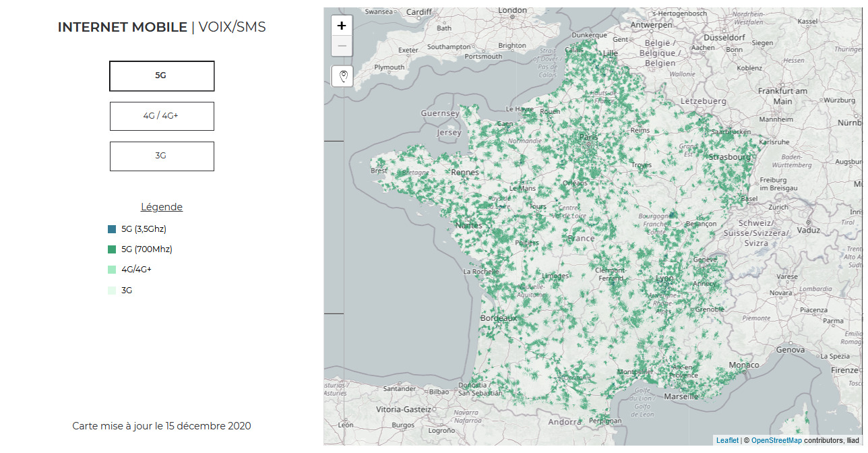Switch to the VOIX/SMS tab
Image resolution: width=868 pixels, height=453 pixels.
pyautogui.click(x=232, y=27)
